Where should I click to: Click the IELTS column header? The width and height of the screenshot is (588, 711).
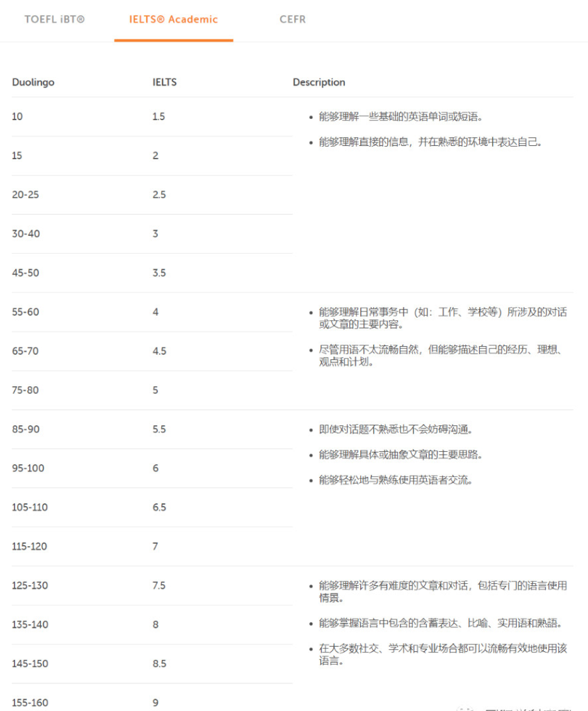(x=164, y=82)
